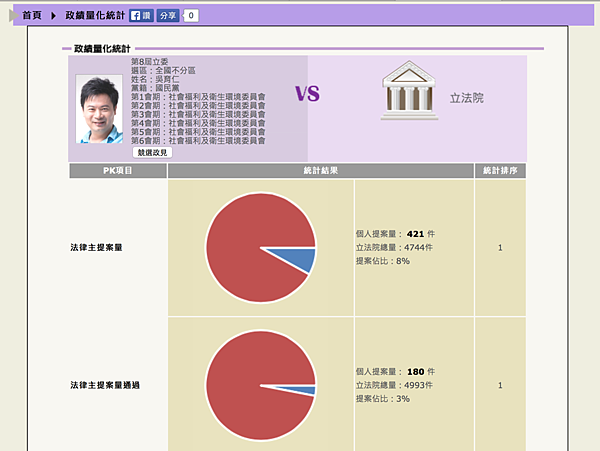Click the 提案佔比：8% text

[x=383, y=261]
